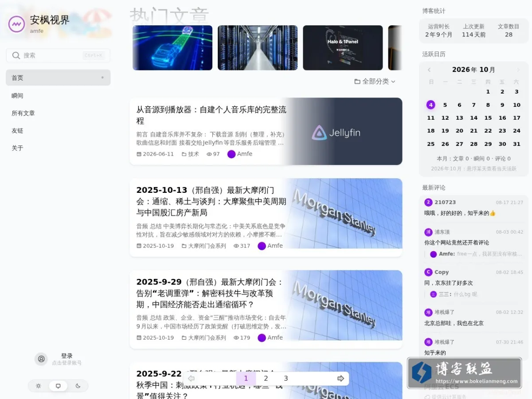Click comment 你这个网站竟然还开着评论
532x399 pixels.
click(x=457, y=243)
